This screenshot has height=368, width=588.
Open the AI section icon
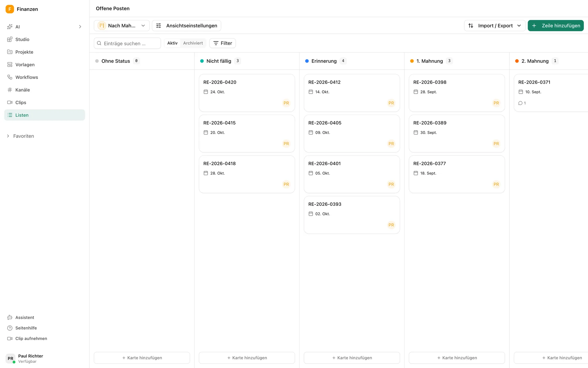[10, 27]
